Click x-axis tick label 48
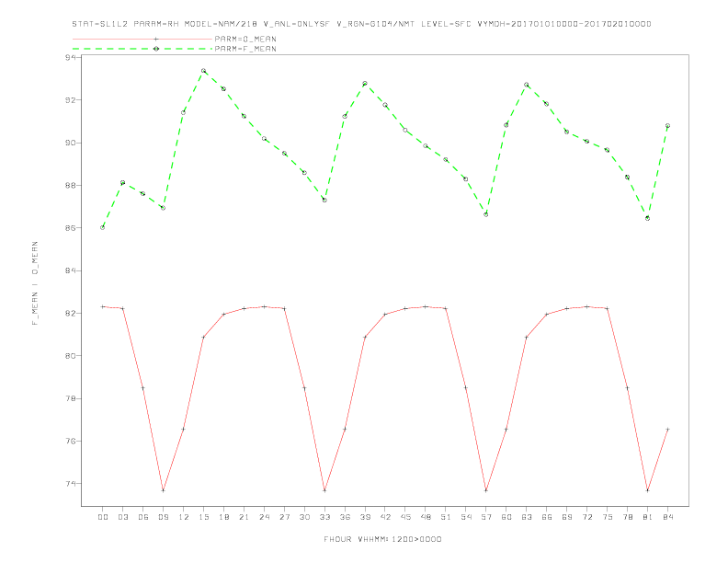728x563 pixels. point(426,517)
